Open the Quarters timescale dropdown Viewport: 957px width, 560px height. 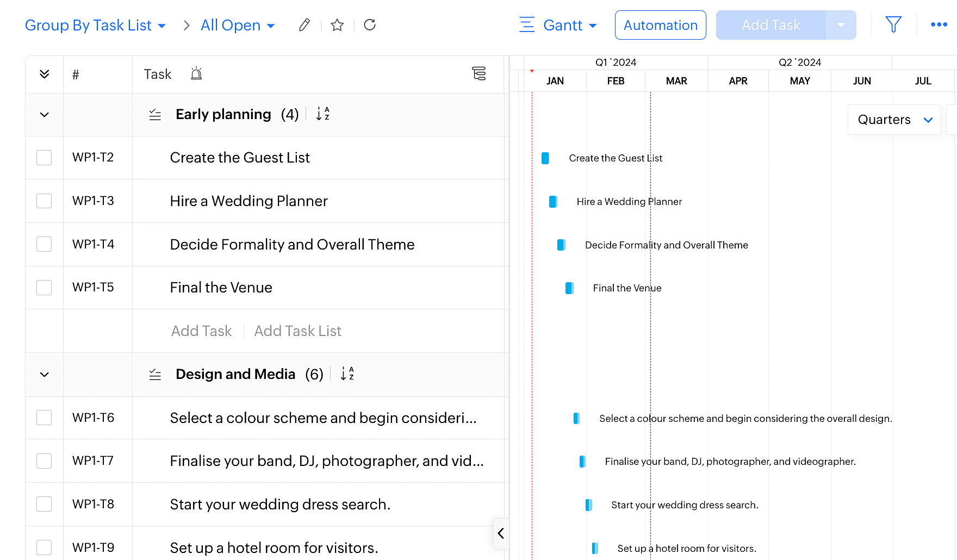point(894,120)
